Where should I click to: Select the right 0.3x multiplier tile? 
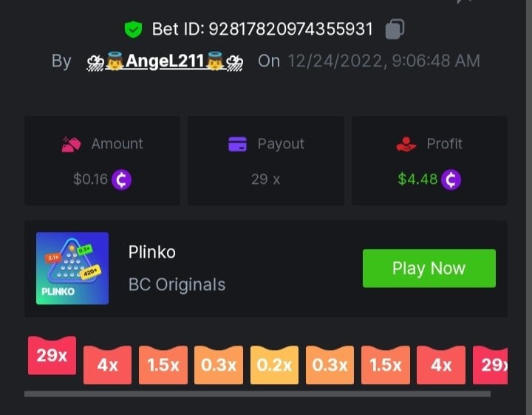click(x=330, y=365)
